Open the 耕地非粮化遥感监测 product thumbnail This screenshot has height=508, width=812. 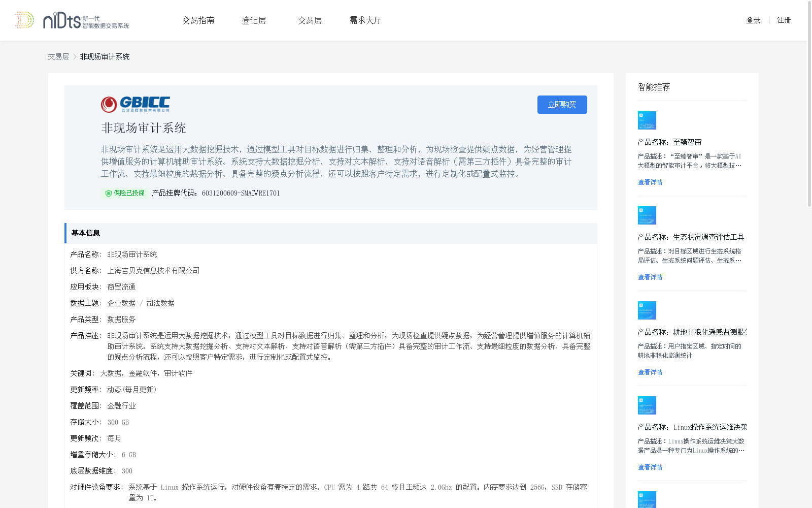647,310
